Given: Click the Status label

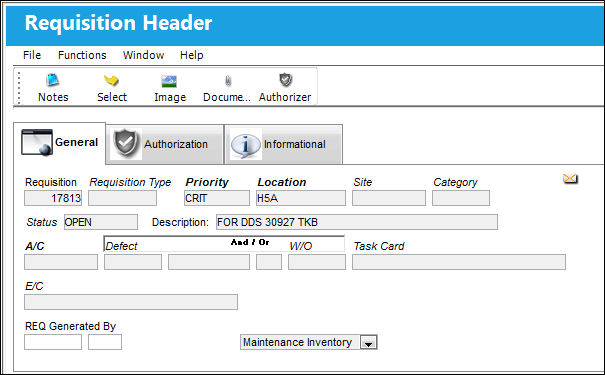Looking at the screenshot, I should click(x=42, y=222).
